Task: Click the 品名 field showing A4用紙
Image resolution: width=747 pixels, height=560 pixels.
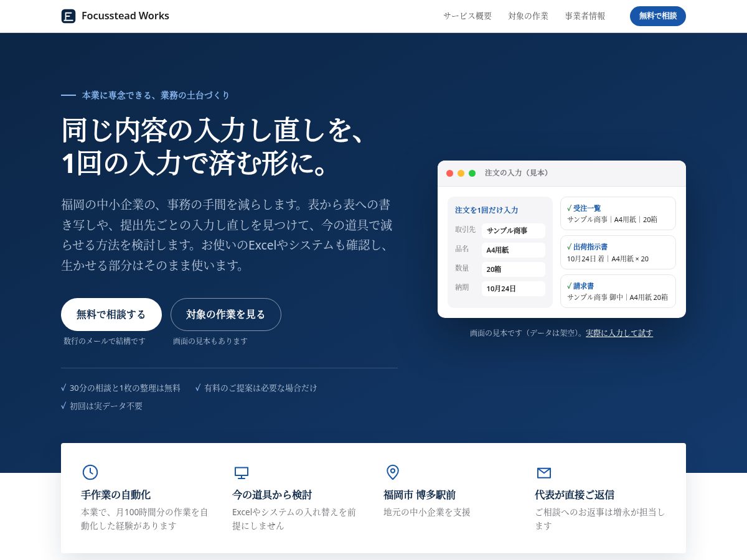Action: pos(514,250)
